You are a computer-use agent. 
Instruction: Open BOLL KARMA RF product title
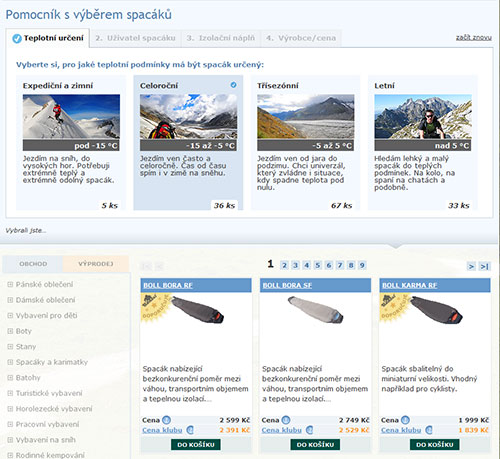[409, 285]
